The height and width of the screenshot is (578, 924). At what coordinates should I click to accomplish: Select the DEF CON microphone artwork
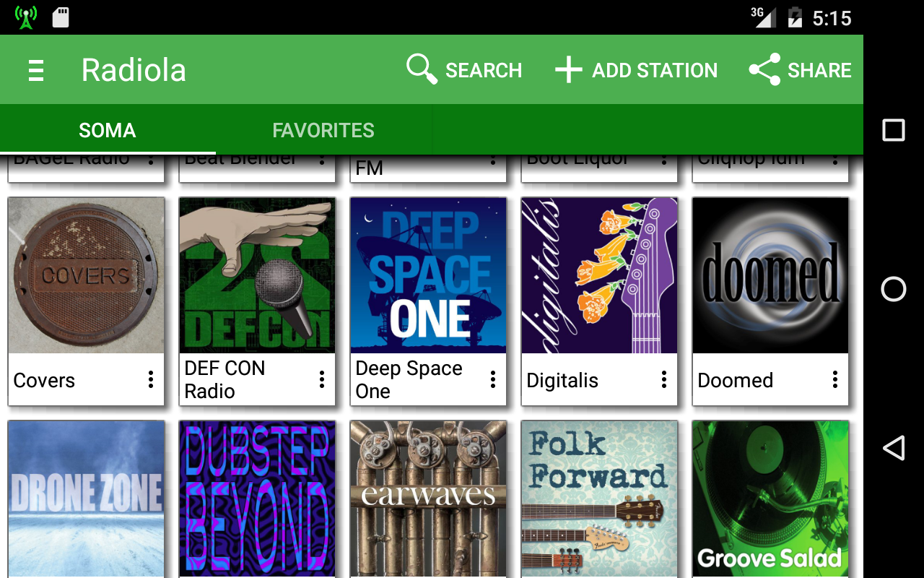click(x=257, y=275)
